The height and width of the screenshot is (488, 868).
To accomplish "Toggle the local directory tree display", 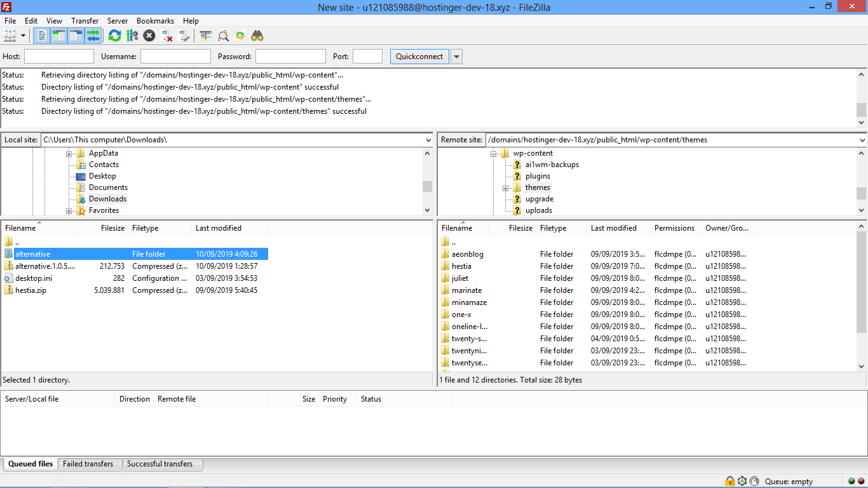I will [58, 36].
